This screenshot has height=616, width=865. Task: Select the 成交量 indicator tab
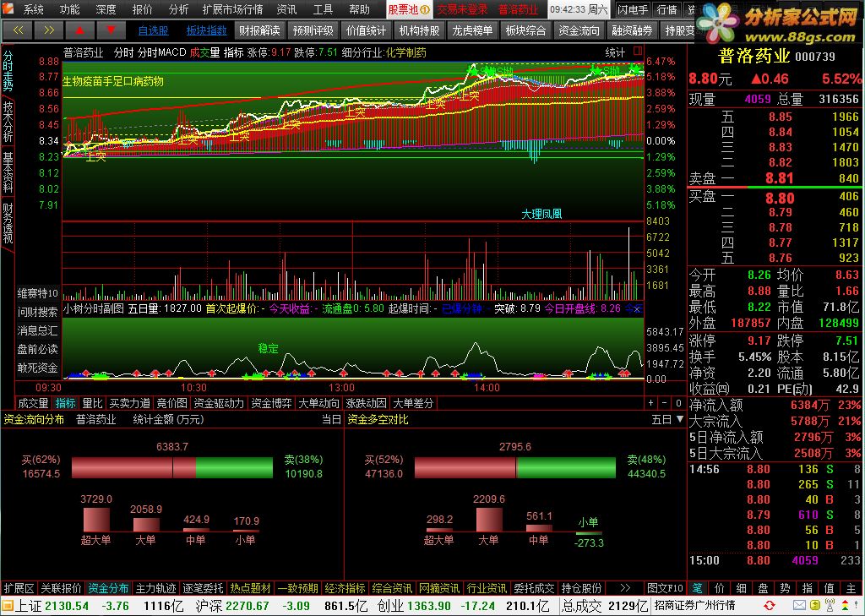33,404
